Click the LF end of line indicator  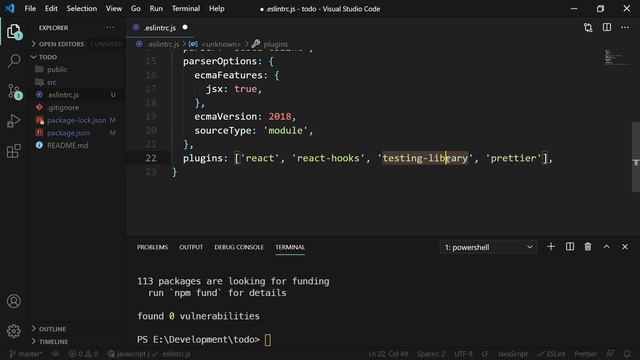coord(484,354)
